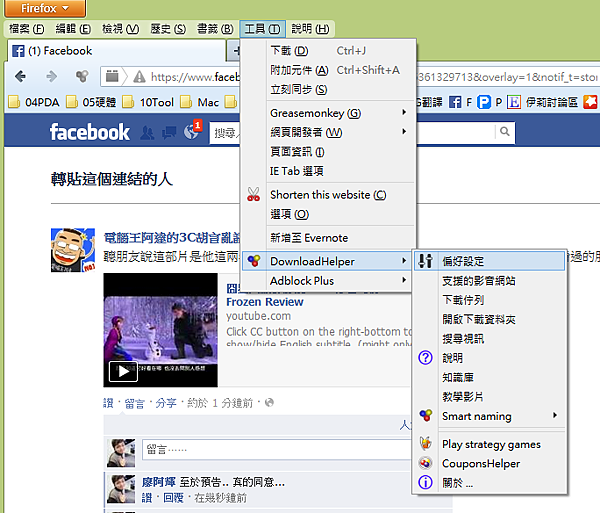Expand the DownloadHelper submenu
The width and height of the screenshot is (600, 513).
(x=327, y=261)
